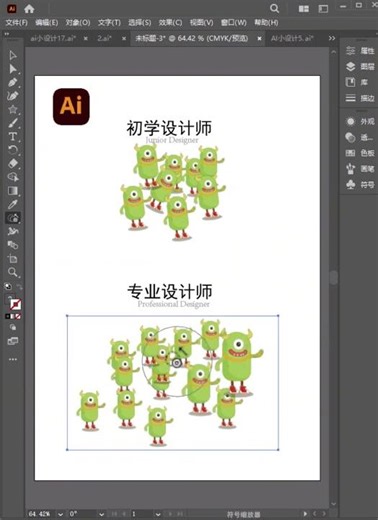Open the workspace switcher icon

coord(323,9)
